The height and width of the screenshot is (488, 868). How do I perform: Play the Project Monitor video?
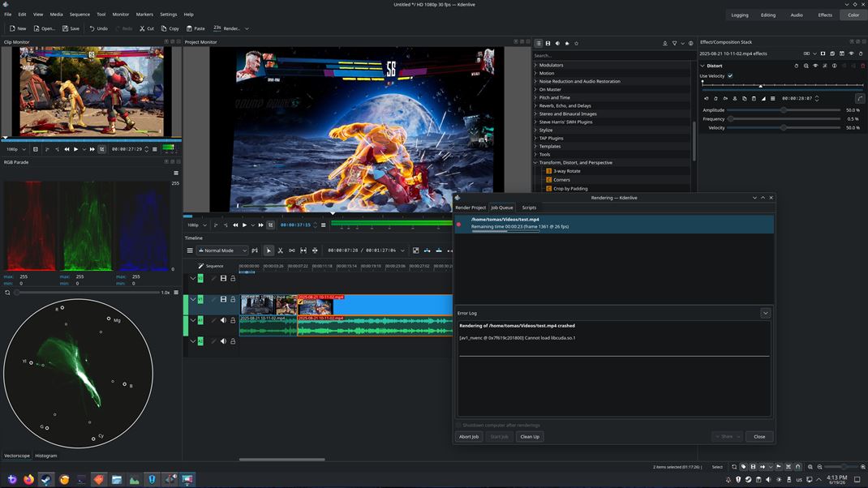[245, 225]
